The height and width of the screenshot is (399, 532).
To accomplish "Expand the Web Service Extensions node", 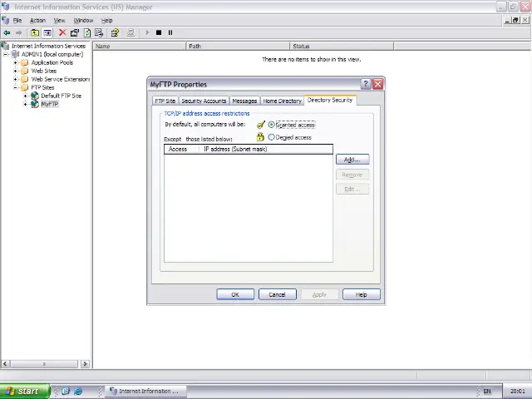I will pos(15,80).
